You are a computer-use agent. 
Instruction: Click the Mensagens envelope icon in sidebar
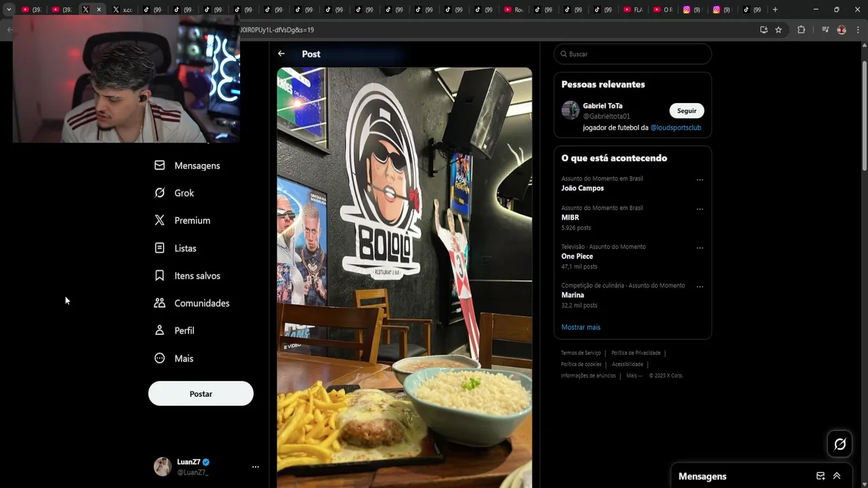[x=159, y=165]
